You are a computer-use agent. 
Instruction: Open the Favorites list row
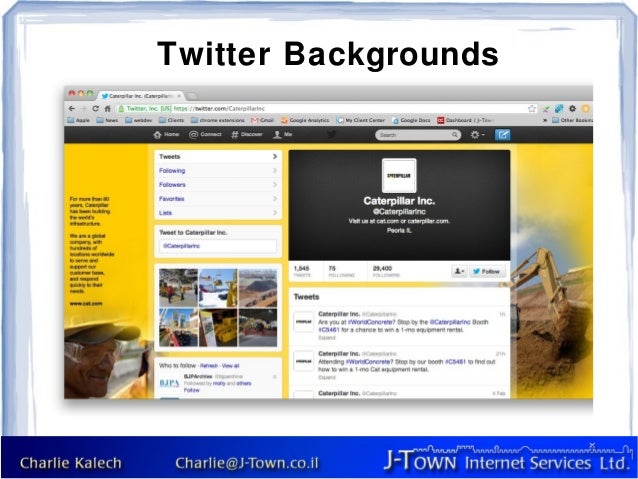click(x=218, y=199)
